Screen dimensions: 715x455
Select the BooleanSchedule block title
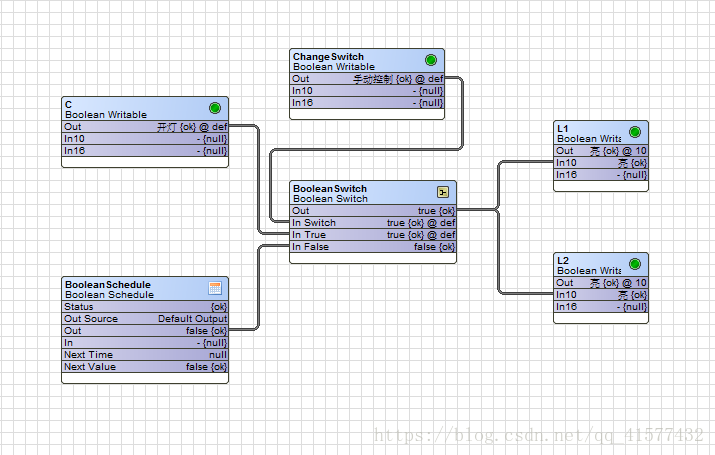pyautogui.click(x=108, y=284)
